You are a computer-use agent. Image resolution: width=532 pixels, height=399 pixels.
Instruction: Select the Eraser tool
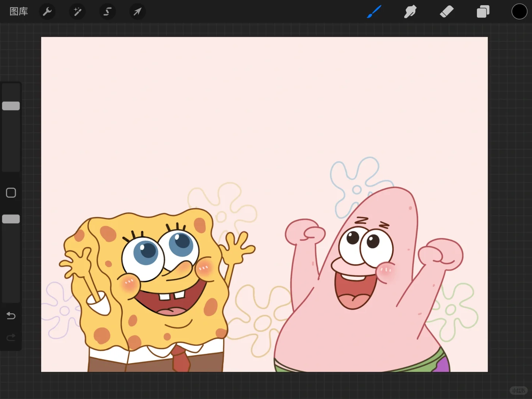point(447,11)
